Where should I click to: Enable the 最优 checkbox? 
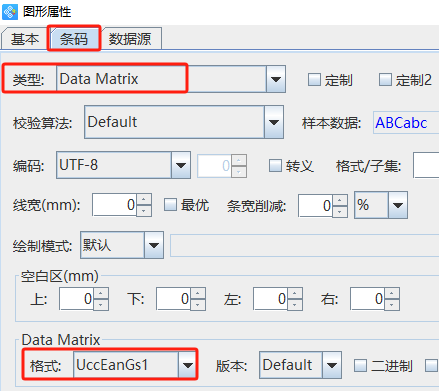tap(170, 205)
